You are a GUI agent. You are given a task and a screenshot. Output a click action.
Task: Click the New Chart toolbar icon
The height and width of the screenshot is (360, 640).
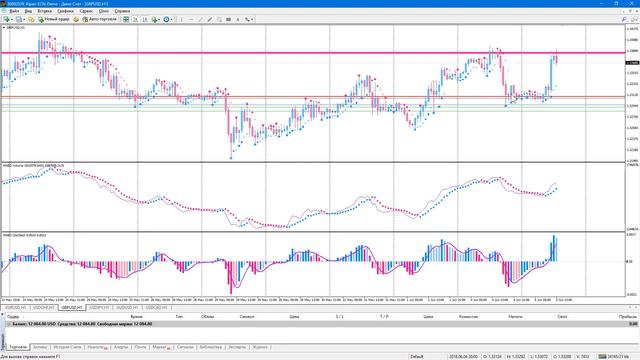click(x=7, y=19)
